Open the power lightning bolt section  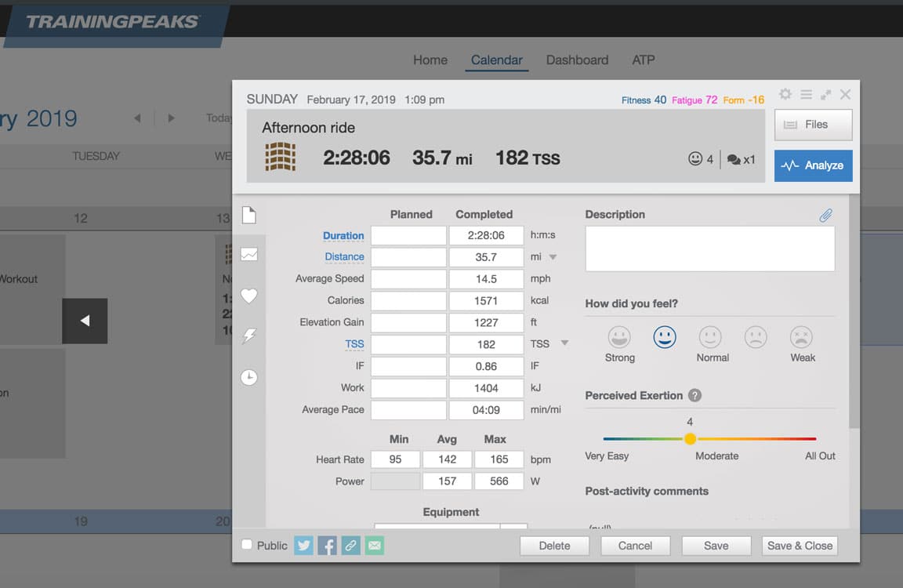tap(248, 336)
